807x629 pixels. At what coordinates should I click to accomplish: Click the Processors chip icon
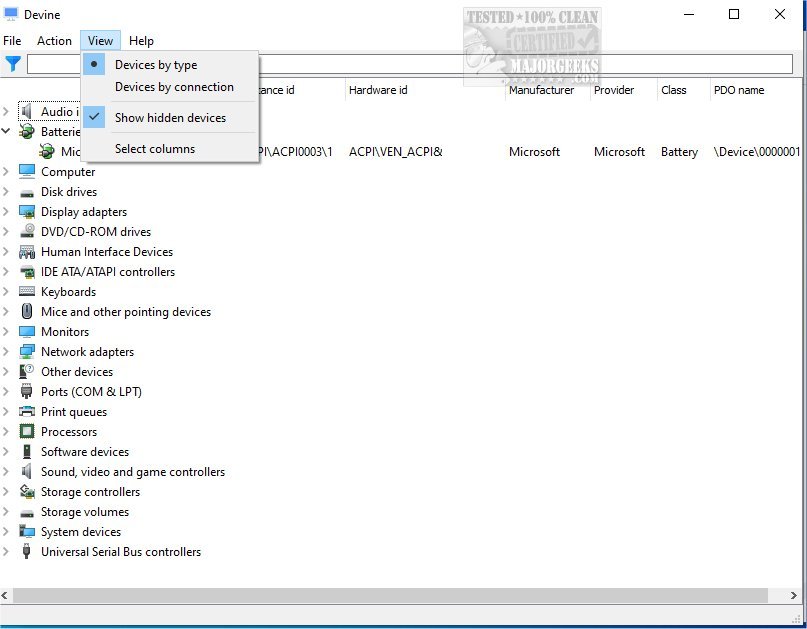27,431
